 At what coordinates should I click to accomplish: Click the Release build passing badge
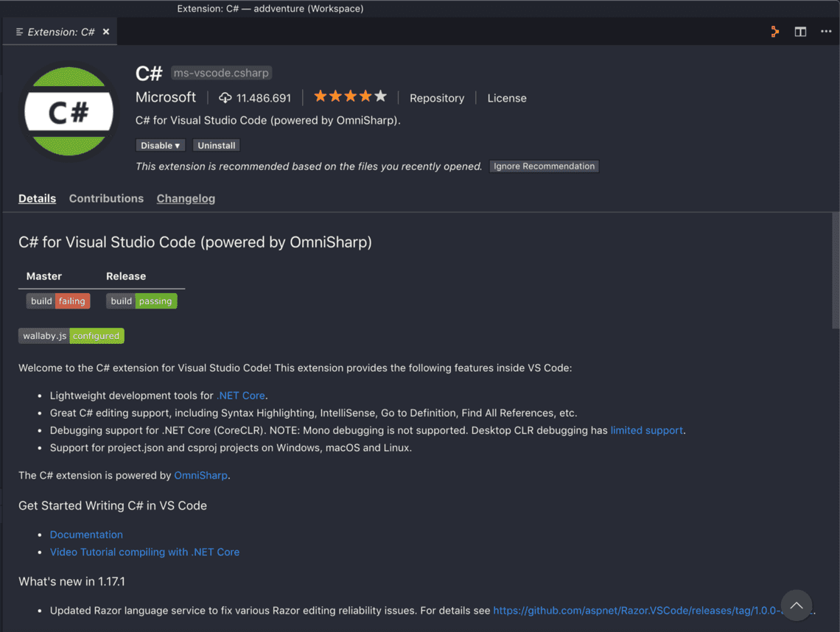coord(141,301)
